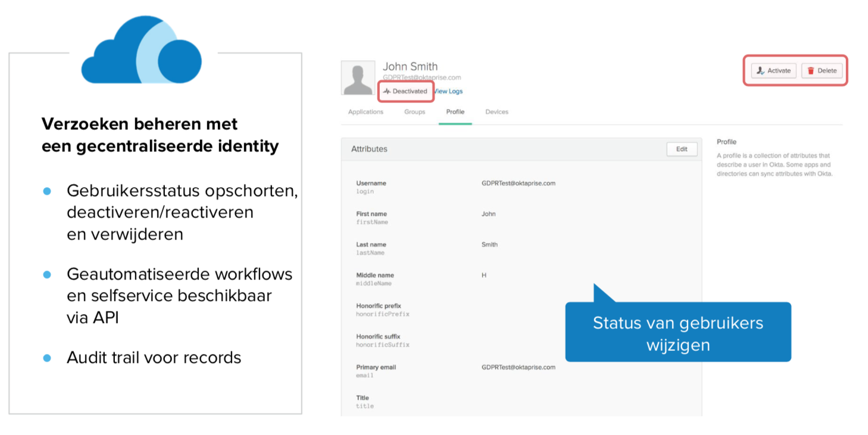Go to the Devices tab
This screenshot has width=868, height=435.
click(x=497, y=112)
